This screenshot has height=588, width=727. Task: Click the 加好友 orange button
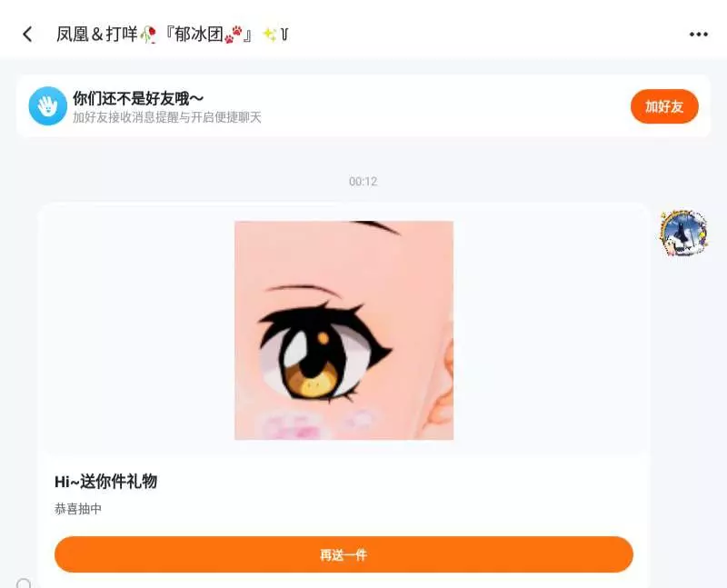664,106
